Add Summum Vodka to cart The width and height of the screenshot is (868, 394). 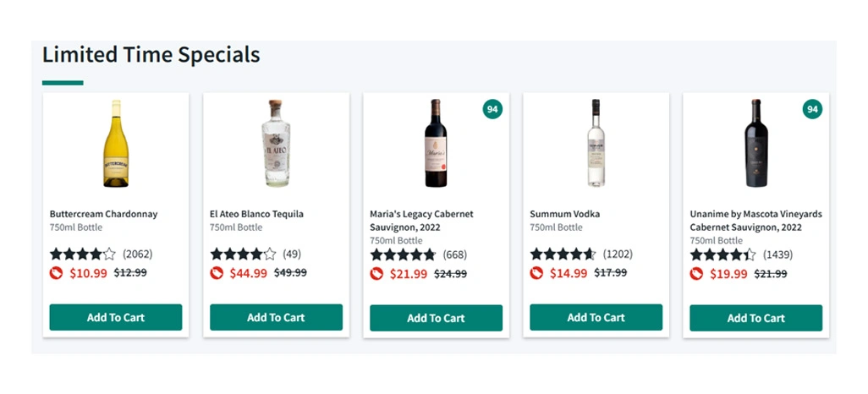[x=596, y=317]
